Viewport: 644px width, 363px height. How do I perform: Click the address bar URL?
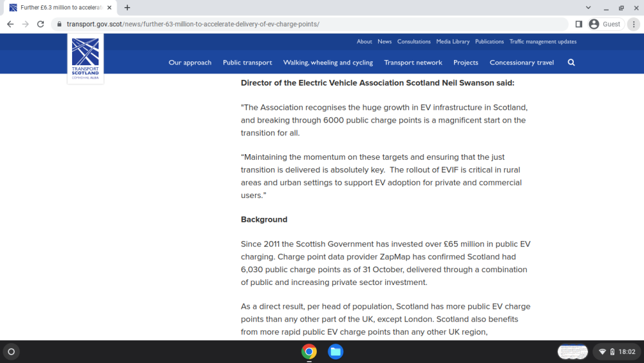(x=193, y=25)
